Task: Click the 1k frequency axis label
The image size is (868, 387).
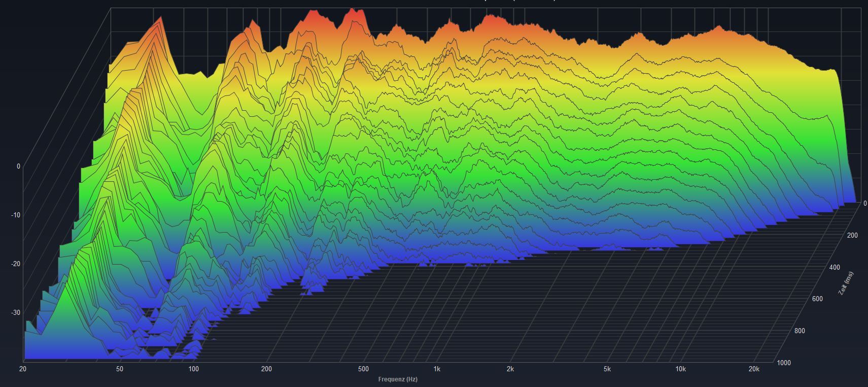Action: pyautogui.click(x=437, y=369)
